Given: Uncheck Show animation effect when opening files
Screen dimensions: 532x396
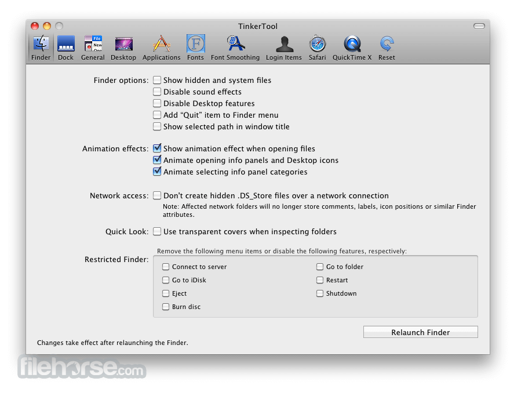Looking at the screenshot, I should (156, 148).
